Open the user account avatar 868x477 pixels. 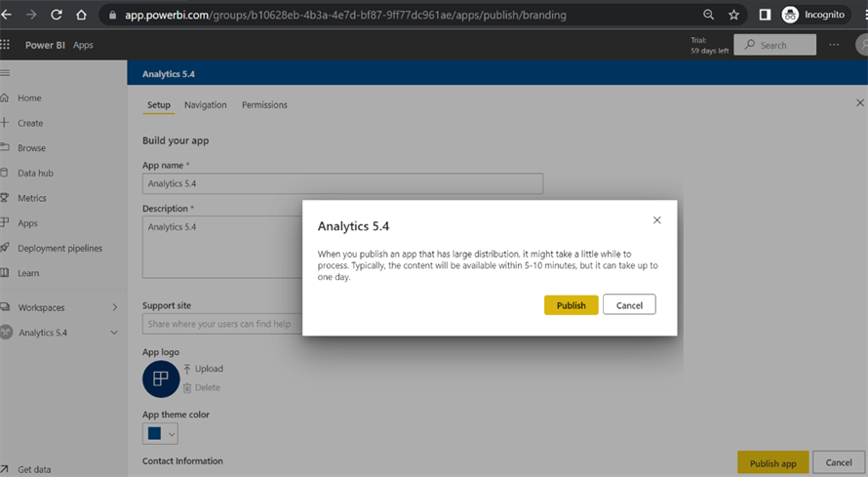point(862,45)
